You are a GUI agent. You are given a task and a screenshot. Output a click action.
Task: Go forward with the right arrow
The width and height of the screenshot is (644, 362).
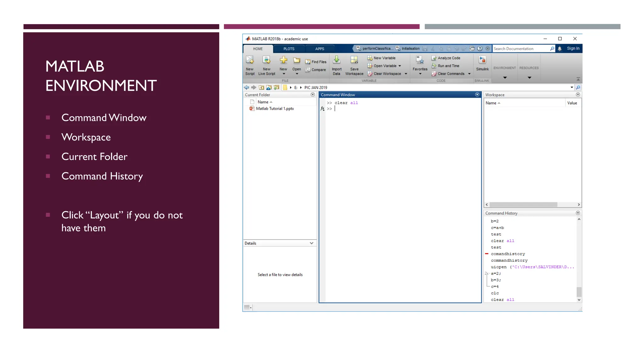[254, 87]
